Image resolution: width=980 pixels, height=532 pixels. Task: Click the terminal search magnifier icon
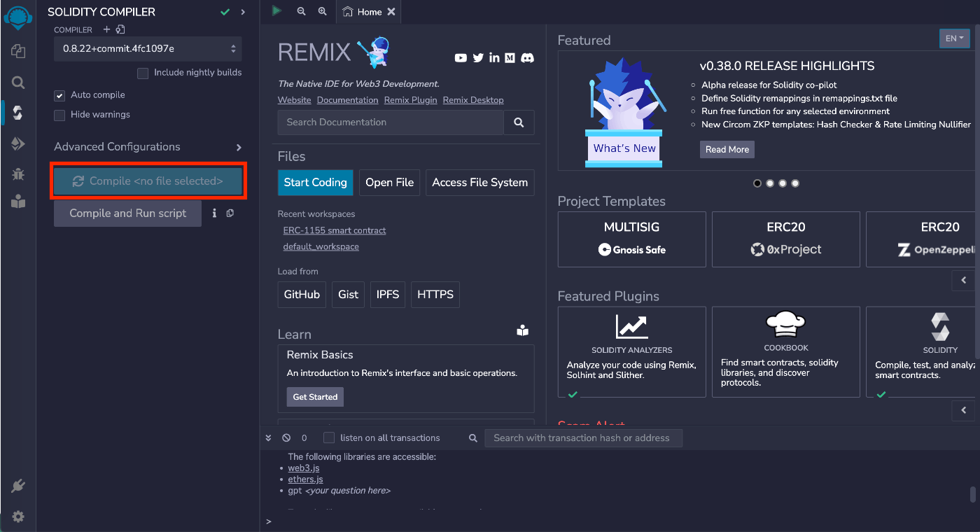click(x=473, y=437)
